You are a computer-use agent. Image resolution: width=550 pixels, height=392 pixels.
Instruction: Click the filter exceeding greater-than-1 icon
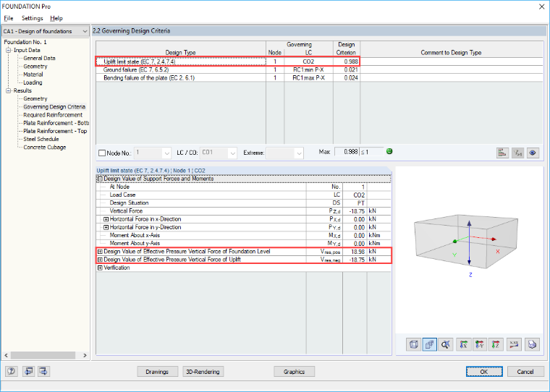click(517, 153)
